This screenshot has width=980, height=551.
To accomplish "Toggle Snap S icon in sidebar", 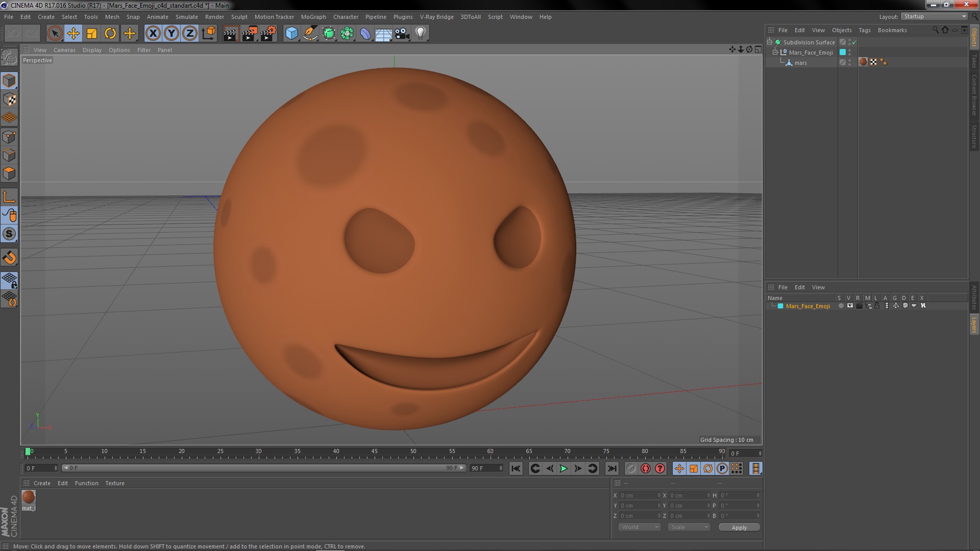I will [9, 234].
